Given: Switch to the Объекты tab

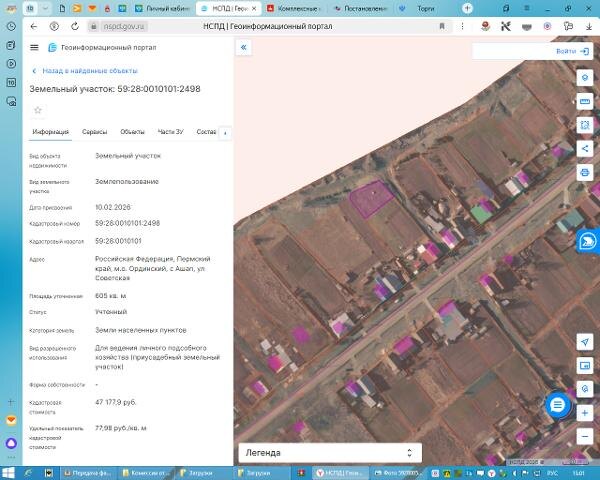Looking at the screenshot, I should (x=132, y=132).
